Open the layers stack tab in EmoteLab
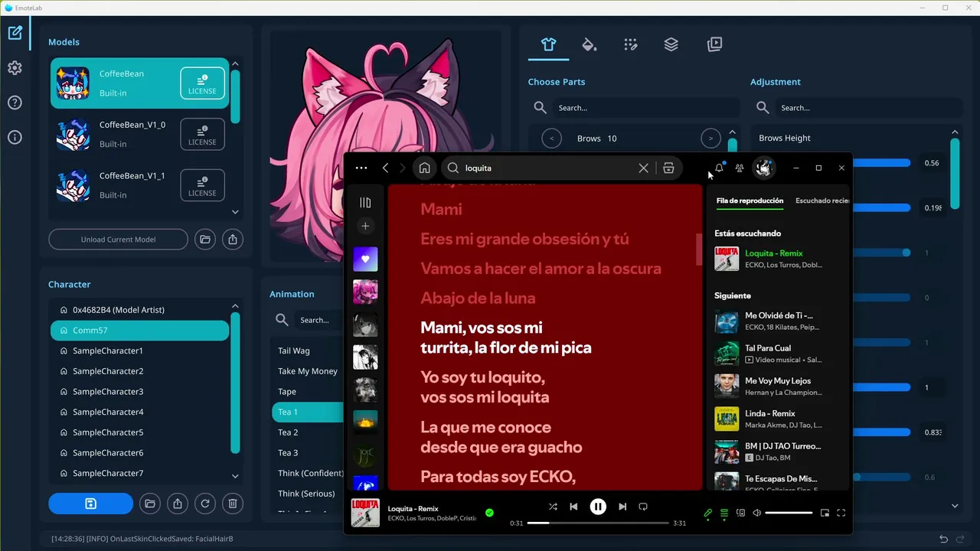Image resolution: width=980 pixels, height=551 pixels. tap(671, 44)
